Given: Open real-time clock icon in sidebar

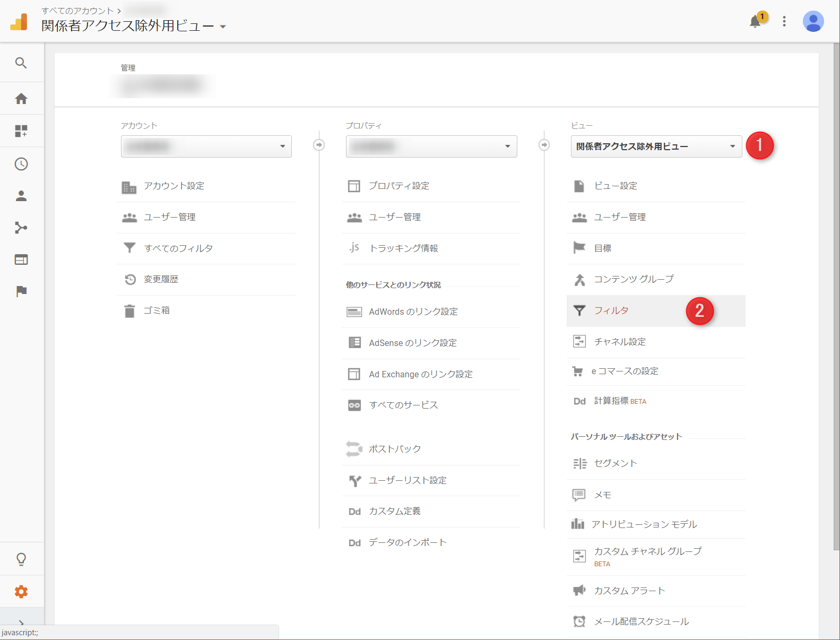Looking at the screenshot, I should point(21,164).
